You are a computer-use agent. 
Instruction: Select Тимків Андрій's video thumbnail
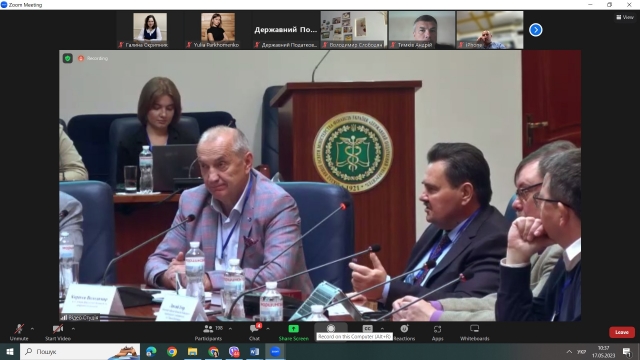(x=422, y=30)
